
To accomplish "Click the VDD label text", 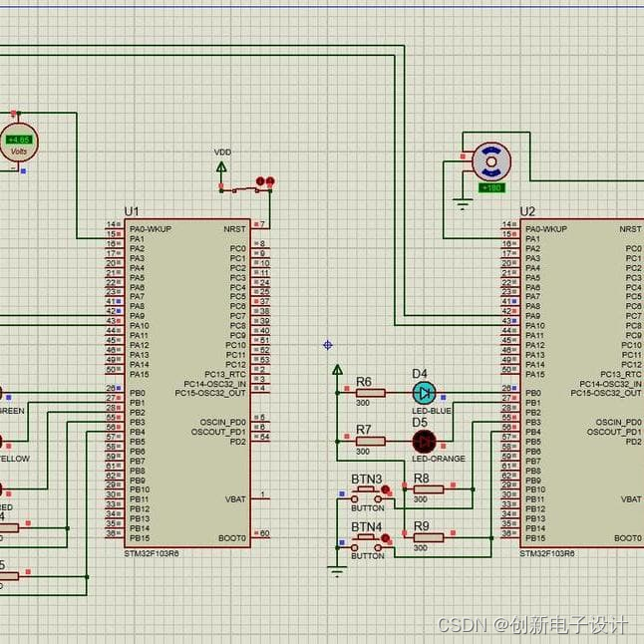I will (x=222, y=153).
